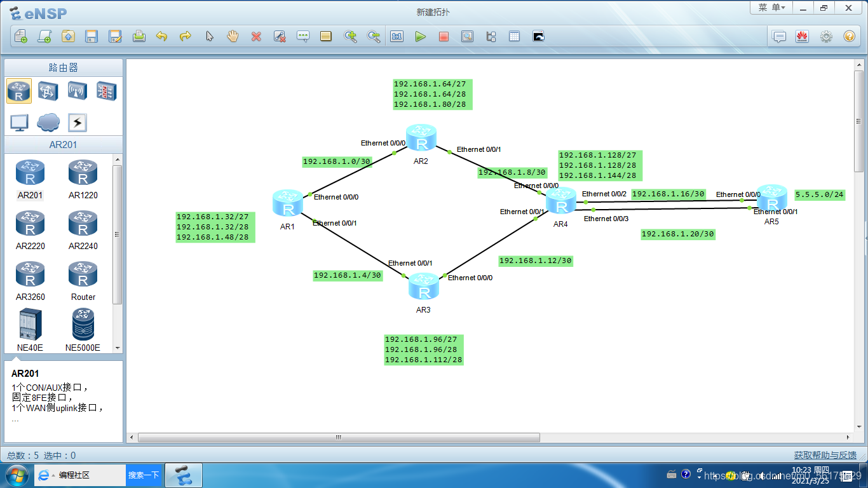The image size is (868, 488).
Task: Select the arrow pointer tool
Action: 209,36
